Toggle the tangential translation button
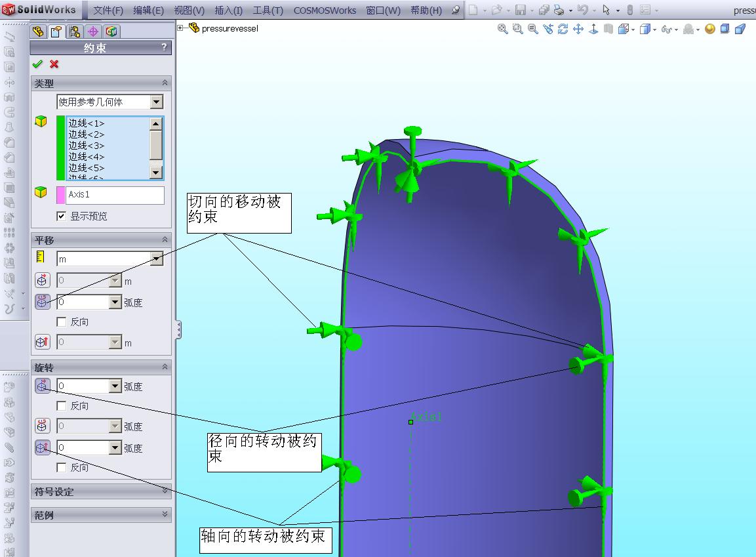 pos(43,301)
